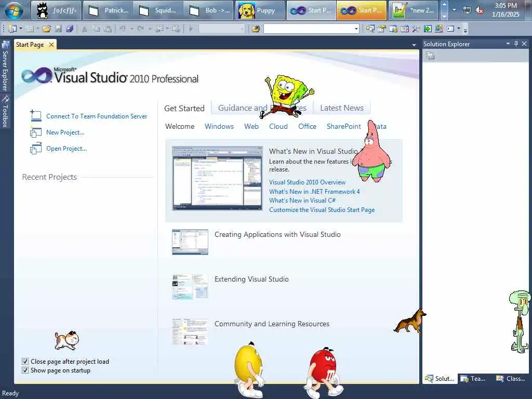Click the New Project toolbar icon
This screenshot has width=532, height=399.
click(12, 29)
